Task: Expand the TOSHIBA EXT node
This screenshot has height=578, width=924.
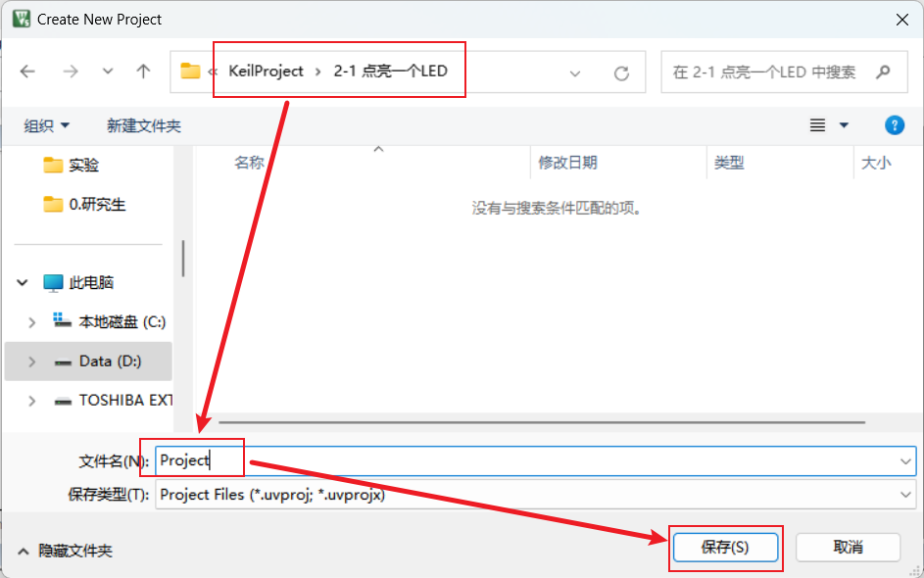Action: tap(31, 401)
